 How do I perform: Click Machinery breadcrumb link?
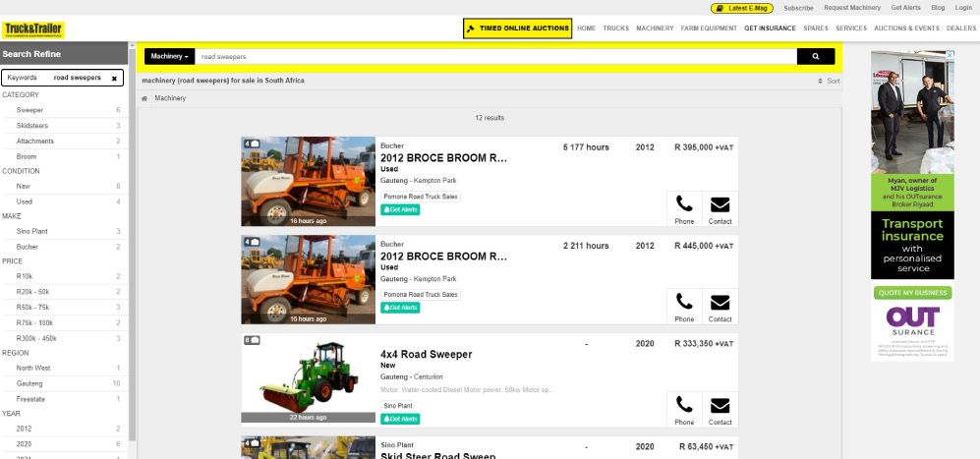coord(170,98)
